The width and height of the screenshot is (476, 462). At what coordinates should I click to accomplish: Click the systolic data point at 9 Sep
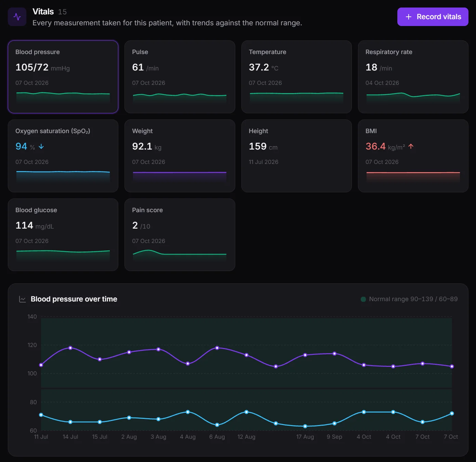click(x=334, y=354)
